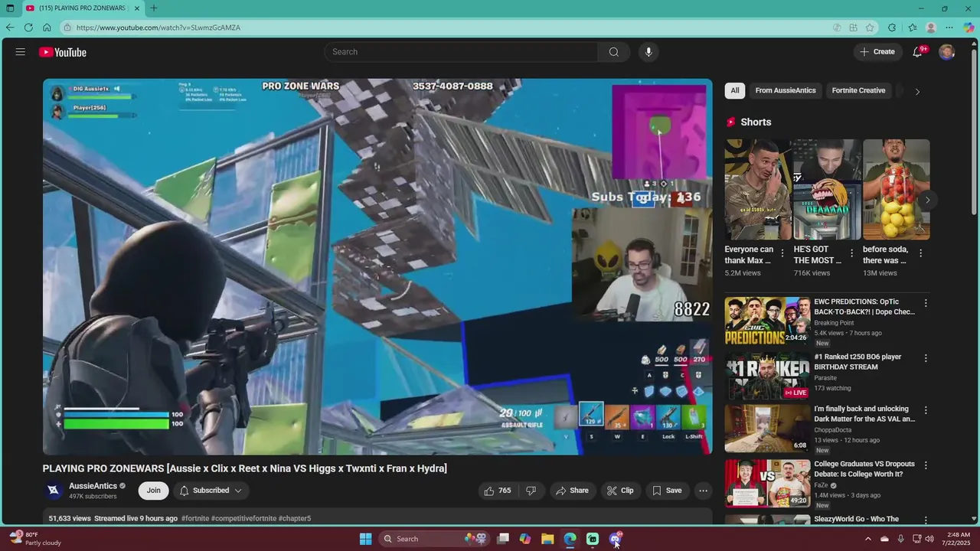The height and width of the screenshot is (551, 980).
Task: Share the video
Action: 572,491
